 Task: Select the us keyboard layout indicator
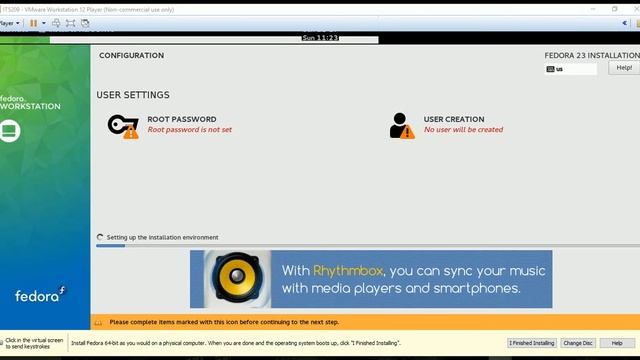click(570, 69)
